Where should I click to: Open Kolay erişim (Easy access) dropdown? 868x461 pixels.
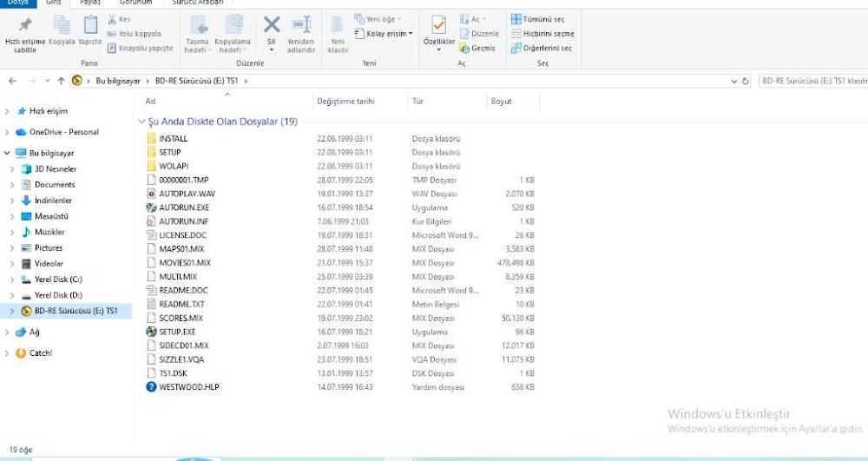click(x=385, y=34)
